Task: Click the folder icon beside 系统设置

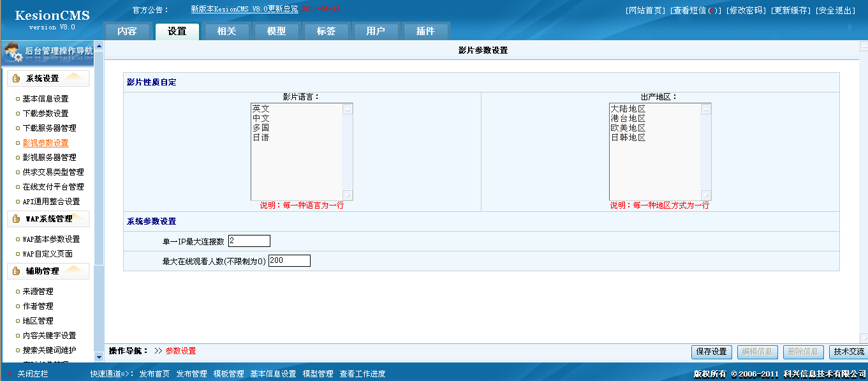Action: (x=17, y=78)
